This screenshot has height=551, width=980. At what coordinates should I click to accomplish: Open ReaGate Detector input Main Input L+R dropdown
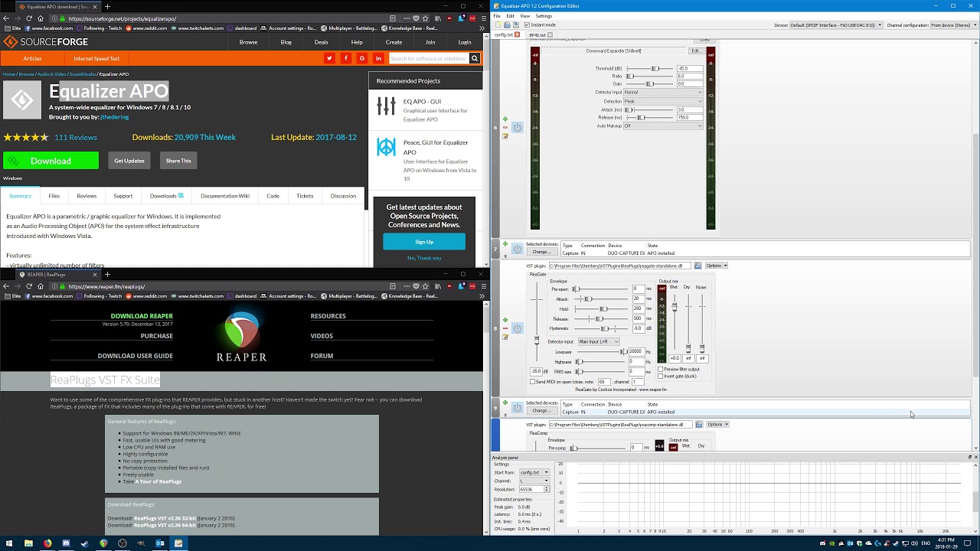pos(598,341)
